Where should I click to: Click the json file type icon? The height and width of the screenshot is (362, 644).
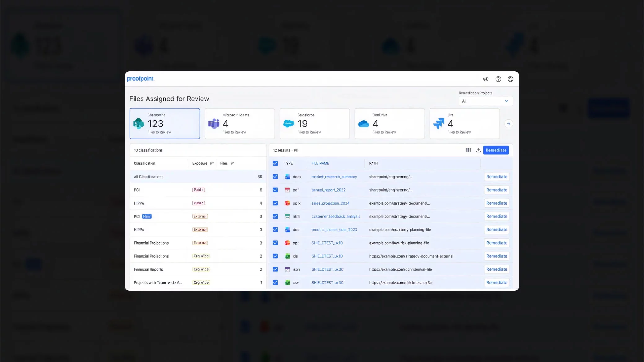coord(287,269)
